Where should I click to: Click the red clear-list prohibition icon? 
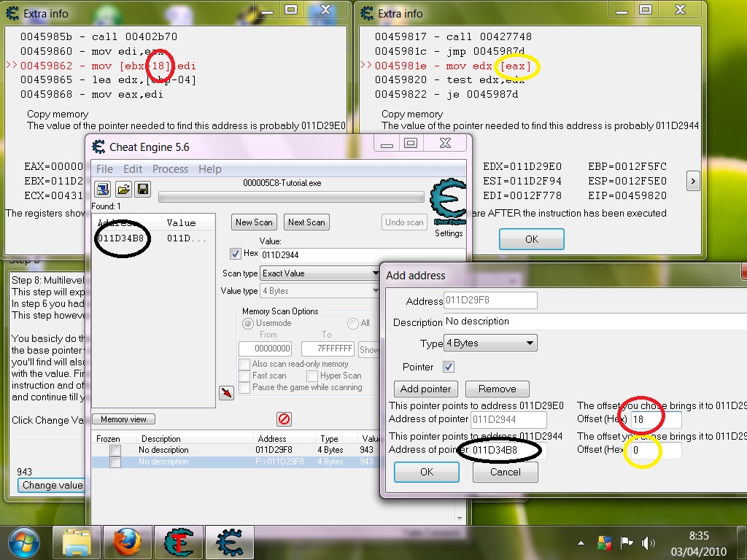coord(284,419)
